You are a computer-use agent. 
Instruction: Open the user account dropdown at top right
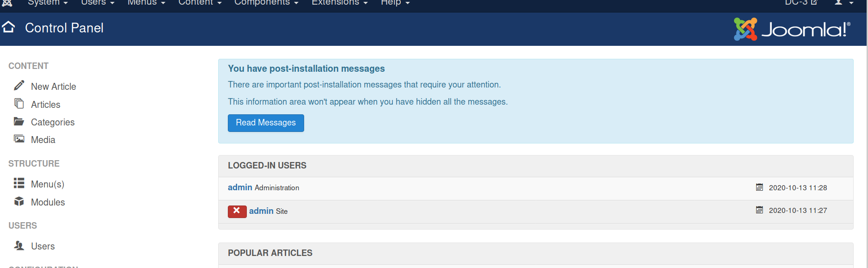click(x=844, y=3)
